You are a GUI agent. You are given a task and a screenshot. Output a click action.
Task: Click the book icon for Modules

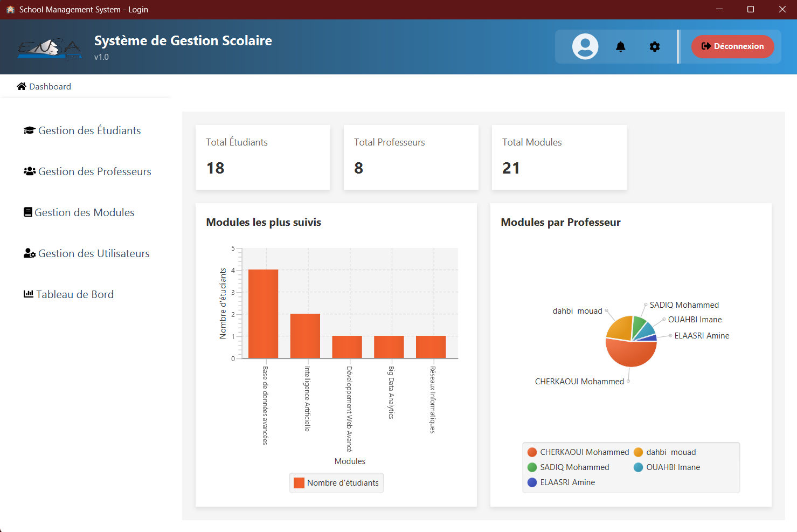tap(28, 212)
